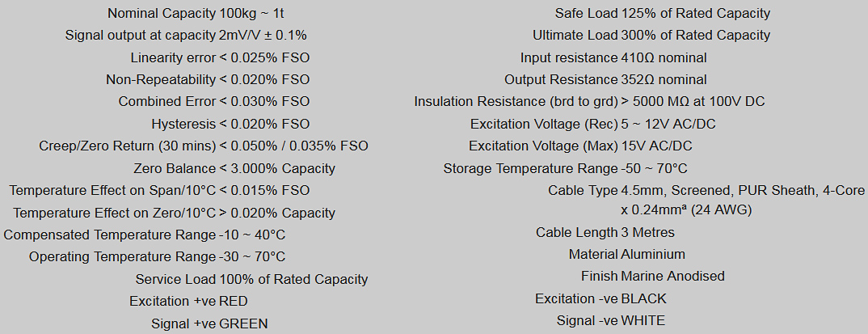868x334 pixels.
Task: Click the Combined Error specification row
Action: (214, 102)
